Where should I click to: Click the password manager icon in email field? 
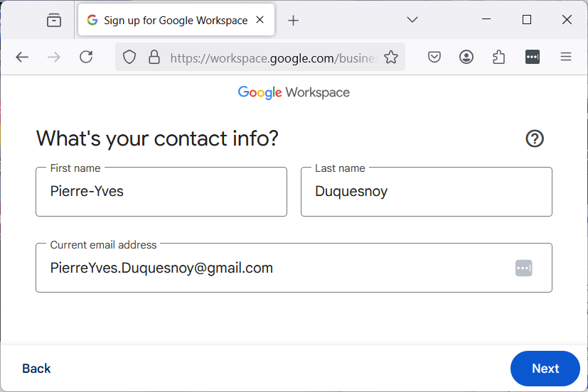click(x=524, y=268)
